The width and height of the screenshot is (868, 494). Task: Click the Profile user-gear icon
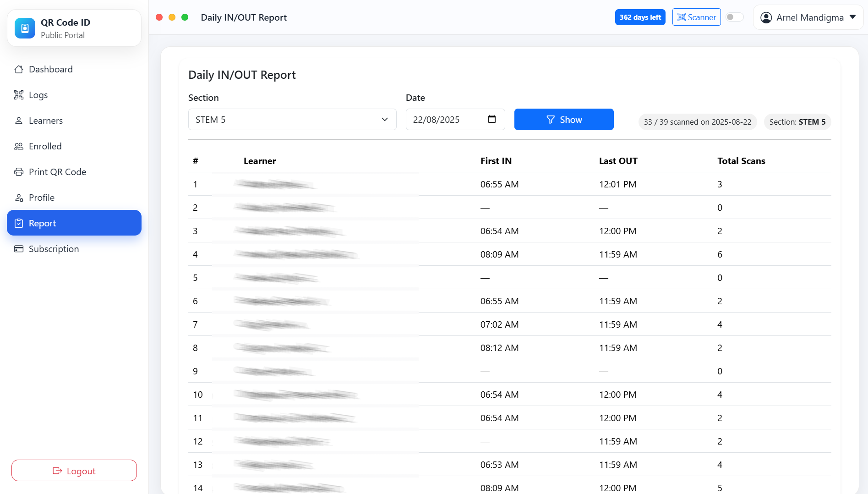[19, 198]
